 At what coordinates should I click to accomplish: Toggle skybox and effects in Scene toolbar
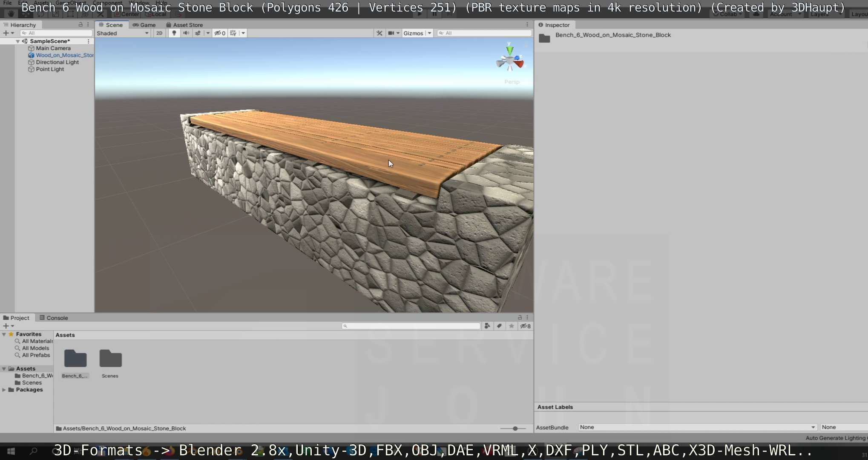(x=198, y=33)
